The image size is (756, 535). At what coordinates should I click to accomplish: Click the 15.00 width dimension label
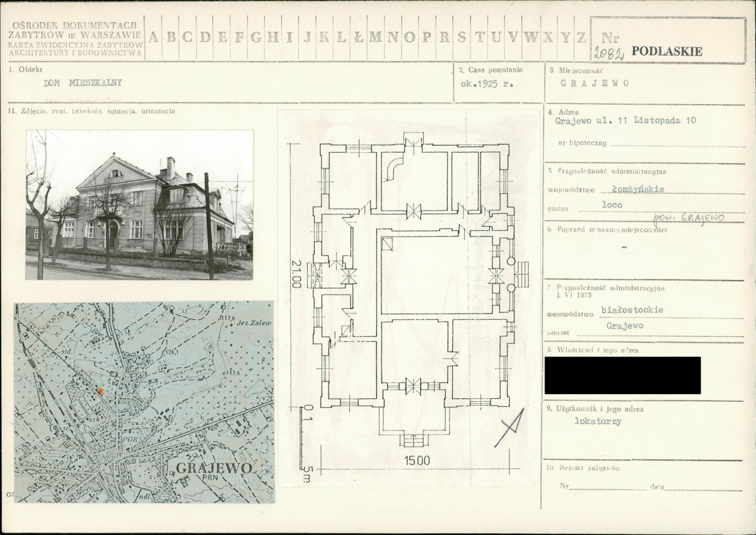tap(417, 461)
